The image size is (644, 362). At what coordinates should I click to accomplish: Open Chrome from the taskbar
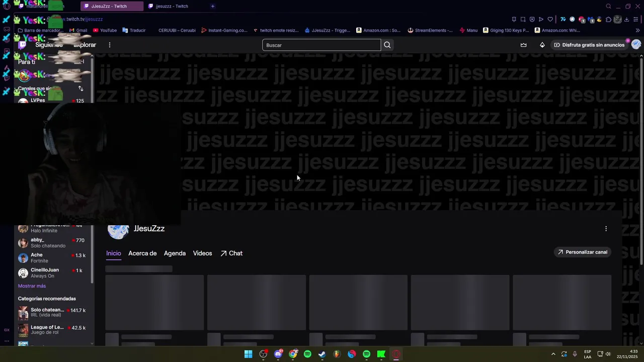pos(293,354)
